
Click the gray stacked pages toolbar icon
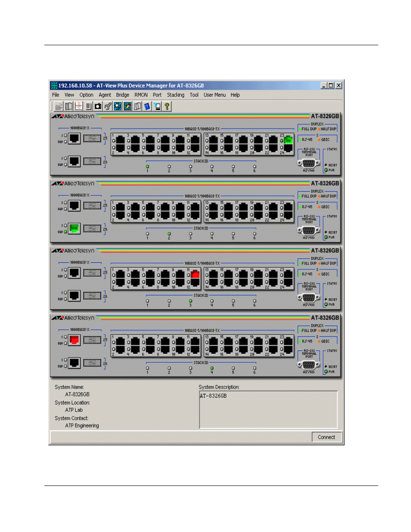pos(137,106)
